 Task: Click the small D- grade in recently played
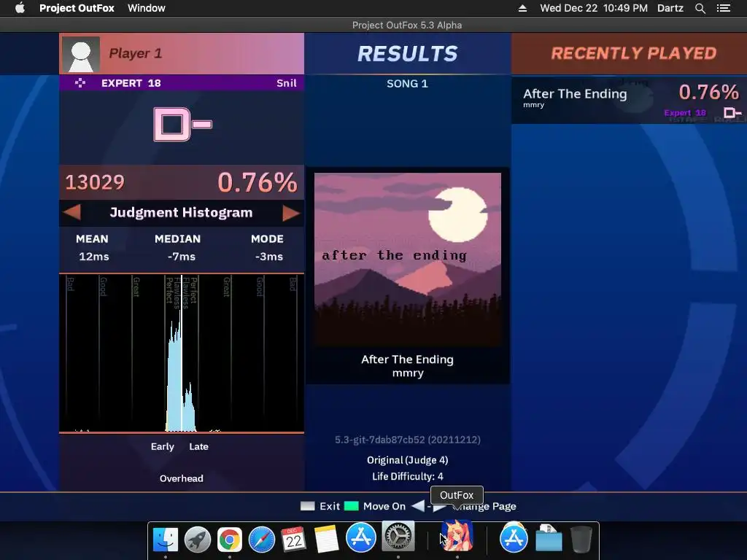click(x=732, y=113)
